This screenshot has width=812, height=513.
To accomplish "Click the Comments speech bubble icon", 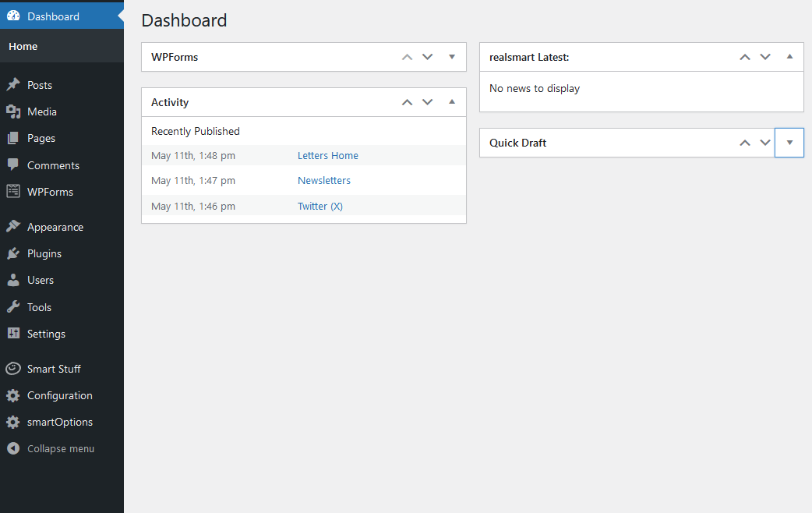I will (x=13, y=165).
